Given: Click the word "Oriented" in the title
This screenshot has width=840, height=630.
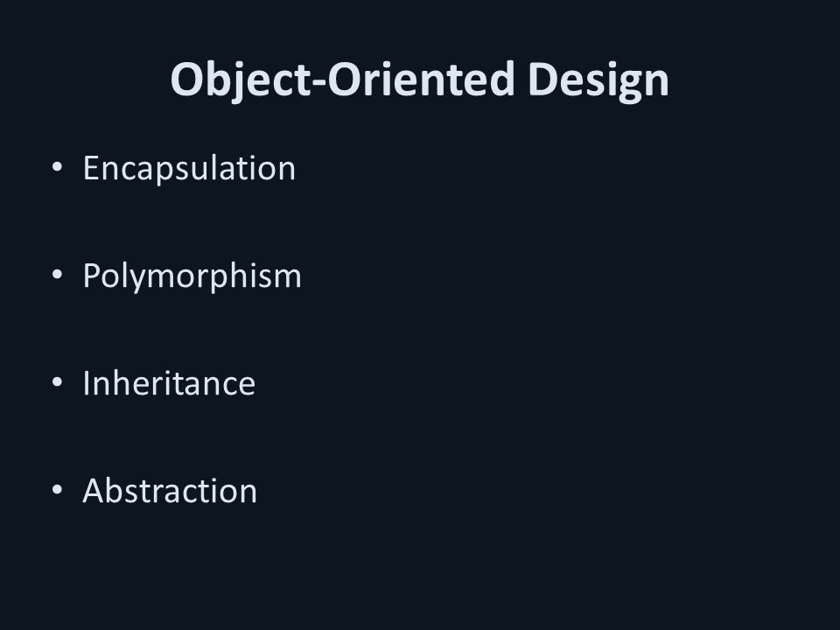Looking at the screenshot, I should [421, 80].
